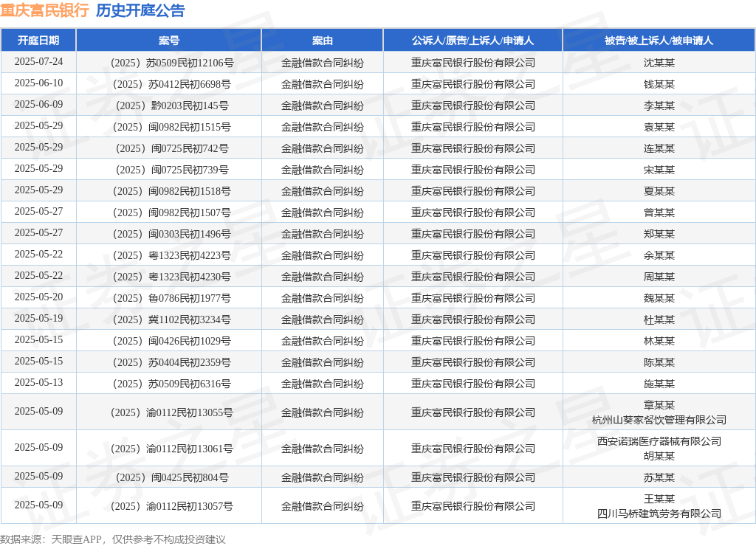The width and height of the screenshot is (756, 546).
Task: Click defendant 四川马桥建筑劳务有限公司
Action: [659, 514]
